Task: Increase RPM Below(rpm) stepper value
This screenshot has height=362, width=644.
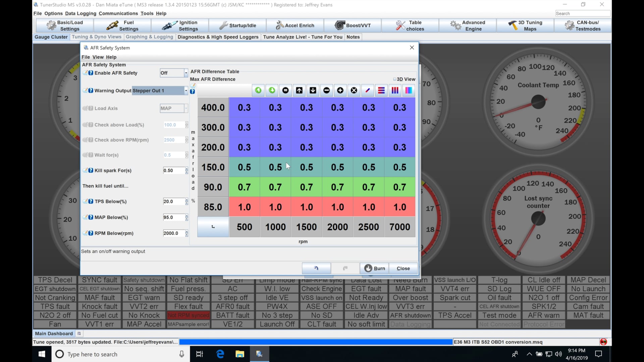Action: point(187,232)
